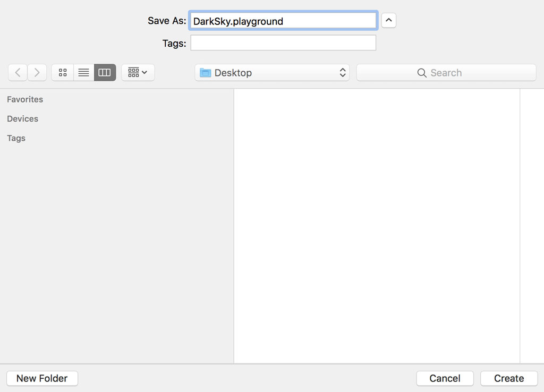Toggle the column view button active state
Screen dimensions: 544x392
pos(104,72)
